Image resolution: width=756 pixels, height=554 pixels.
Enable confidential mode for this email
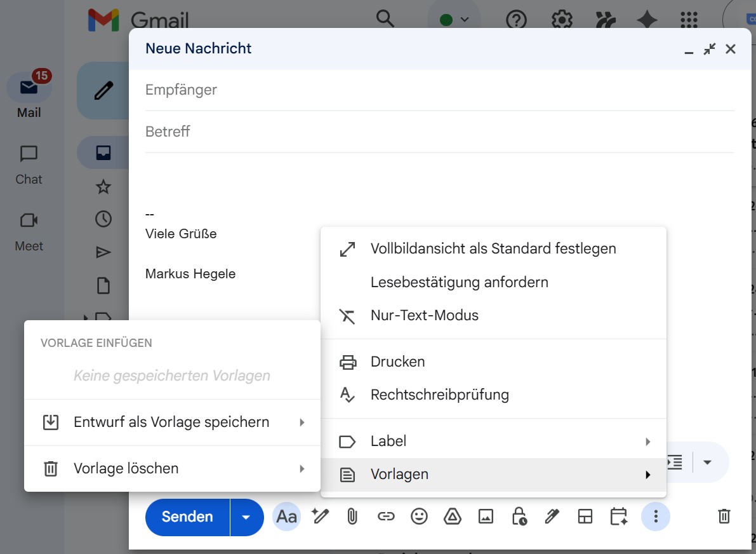point(519,517)
